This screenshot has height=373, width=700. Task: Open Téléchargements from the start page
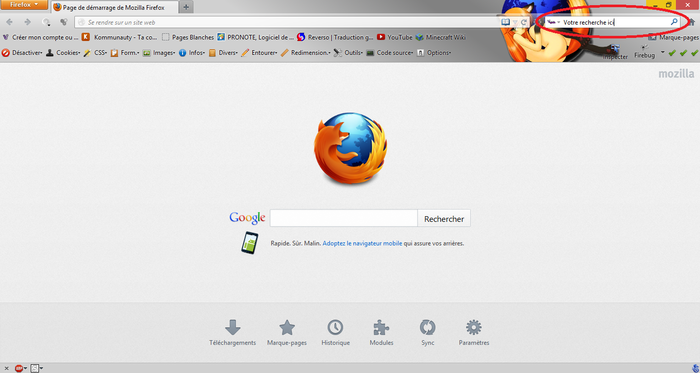tap(233, 332)
